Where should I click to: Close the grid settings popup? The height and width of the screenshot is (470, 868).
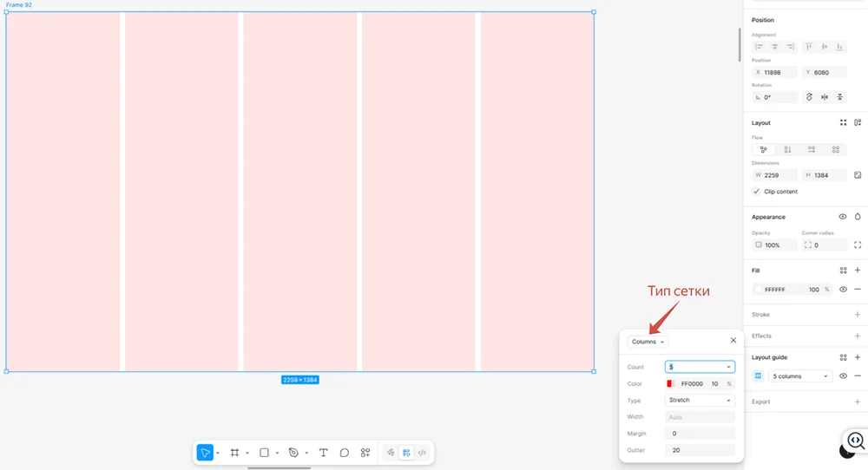[x=733, y=340]
